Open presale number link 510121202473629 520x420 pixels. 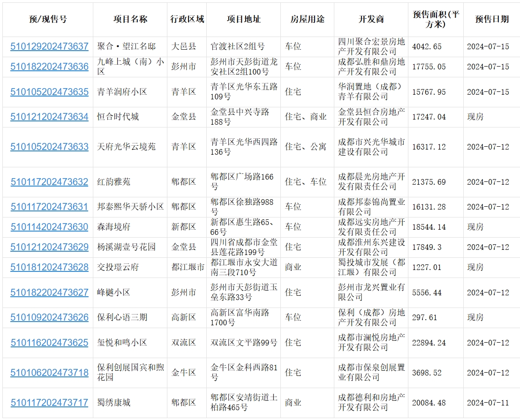49,247
